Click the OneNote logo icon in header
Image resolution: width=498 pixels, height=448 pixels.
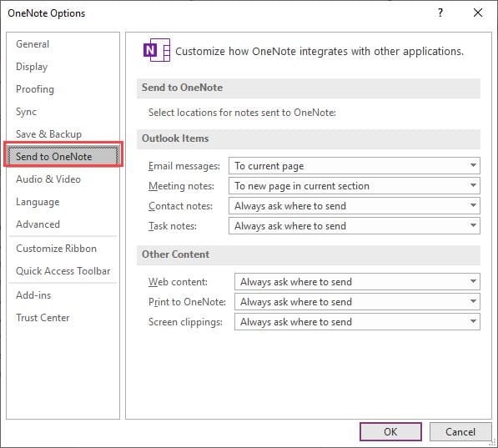157,50
